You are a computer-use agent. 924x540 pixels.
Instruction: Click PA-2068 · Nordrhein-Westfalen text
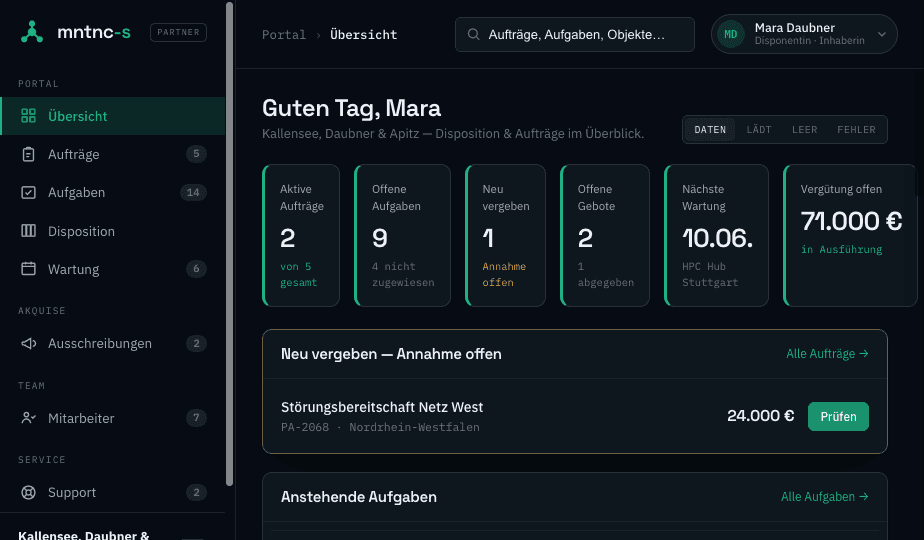380,427
